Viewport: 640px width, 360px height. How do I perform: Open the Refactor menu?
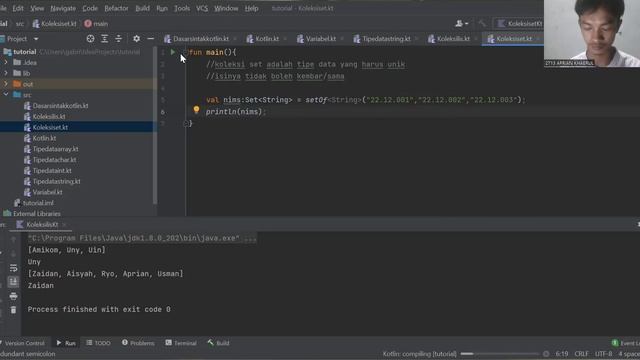(116, 8)
